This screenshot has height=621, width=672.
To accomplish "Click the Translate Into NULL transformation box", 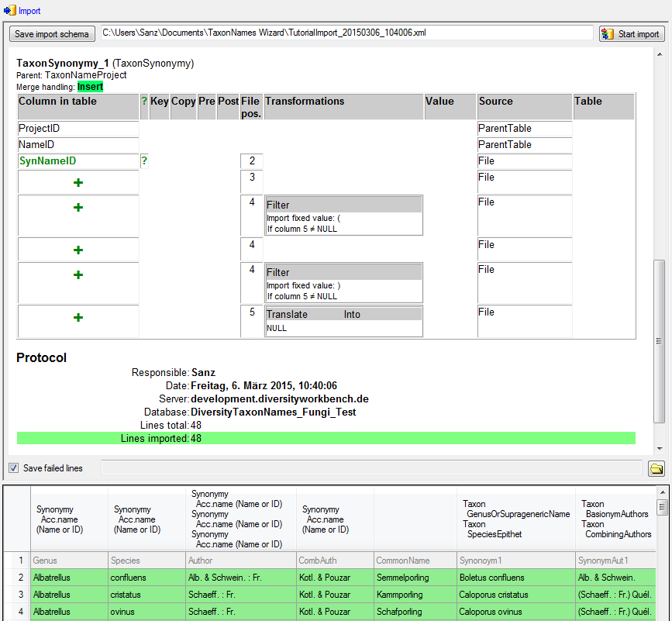I will click(x=343, y=321).
